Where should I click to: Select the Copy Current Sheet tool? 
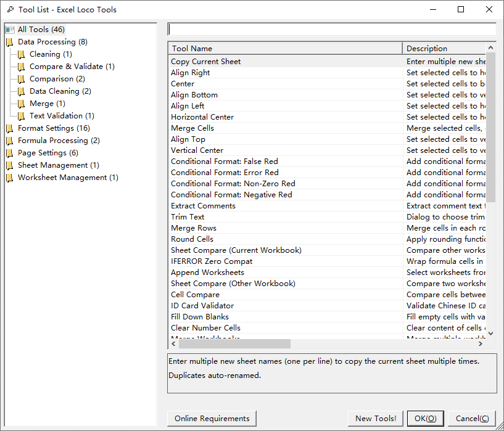coord(327,62)
